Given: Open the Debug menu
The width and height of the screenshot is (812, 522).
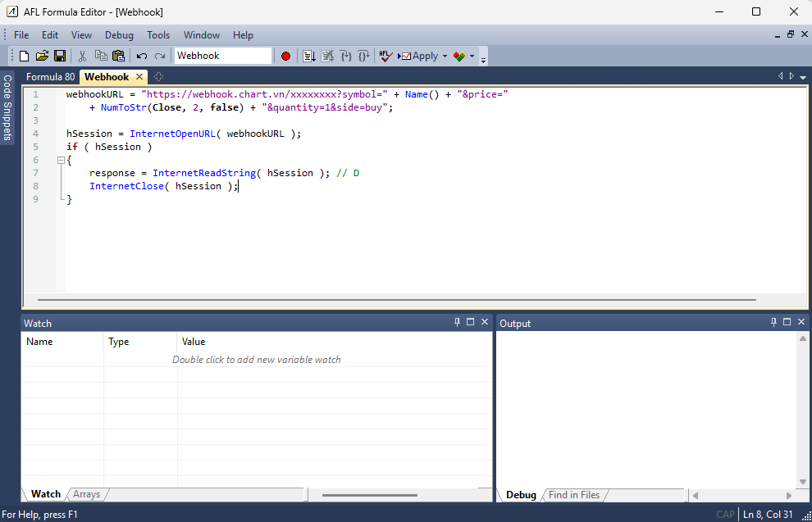Looking at the screenshot, I should point(119,35).
